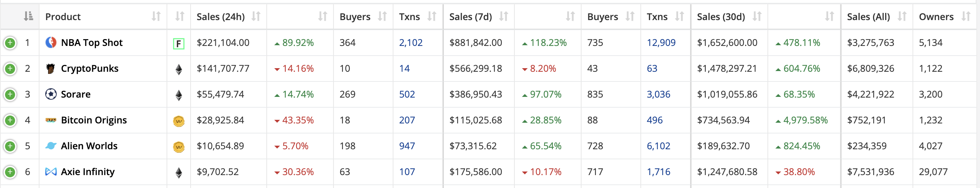Viewport: 980px width, 188px height.
Task: Click the rank sort header icon
Action: pos(28,17)
